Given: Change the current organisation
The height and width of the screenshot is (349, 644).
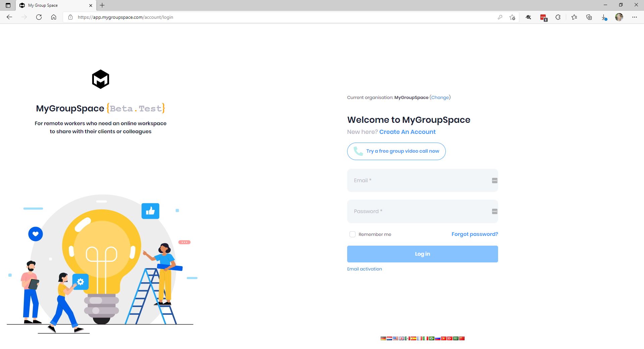Looking at the screenshot, I should pos(440,97).
